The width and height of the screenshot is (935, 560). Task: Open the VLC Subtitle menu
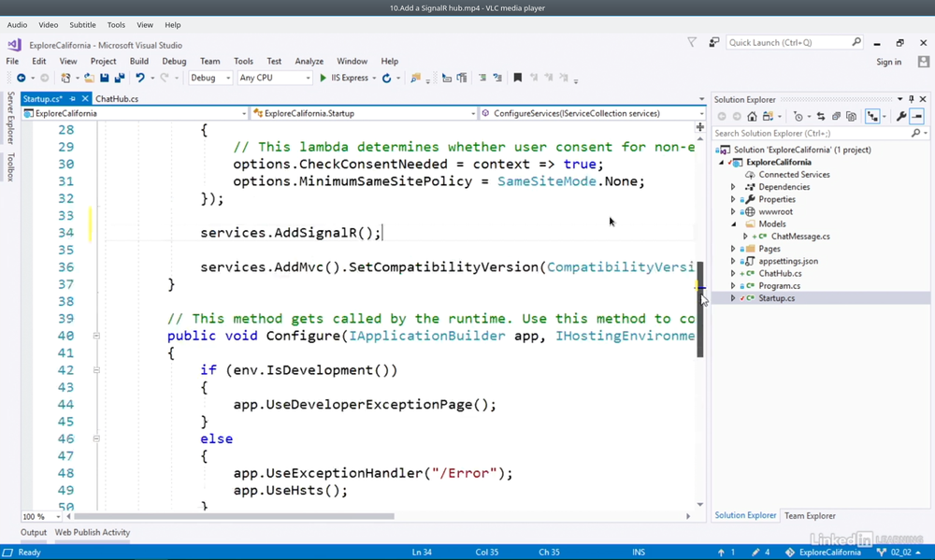(82, 25)
